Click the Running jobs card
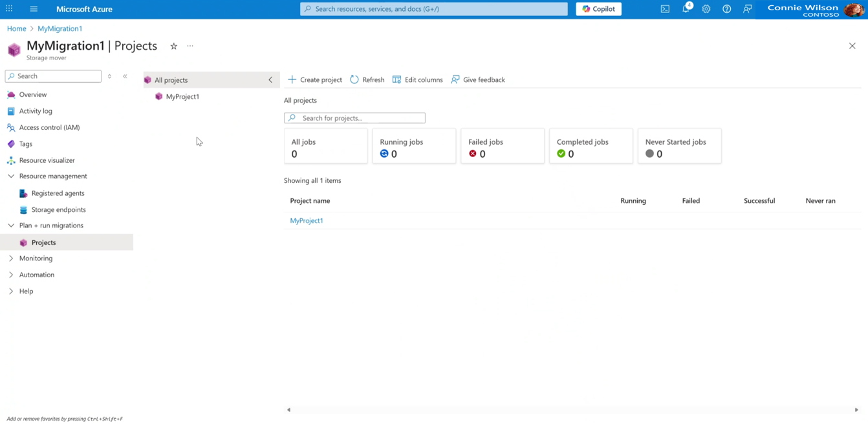The image size is (868, 424). 414,146
